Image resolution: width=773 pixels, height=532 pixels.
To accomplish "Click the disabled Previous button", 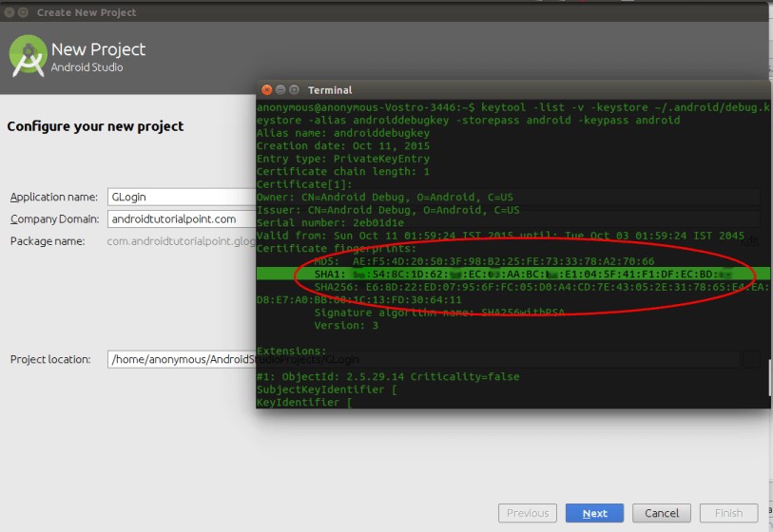I will tap(528, 513).
